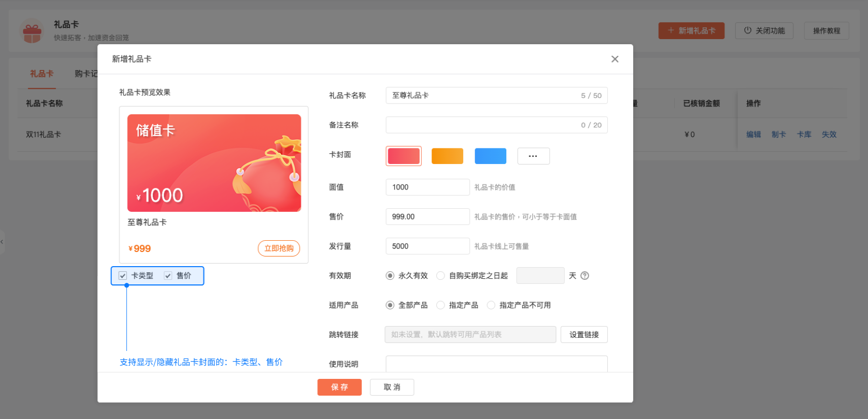Select the blue card cover swatch

pyautogui.click(x=490, y=156)
